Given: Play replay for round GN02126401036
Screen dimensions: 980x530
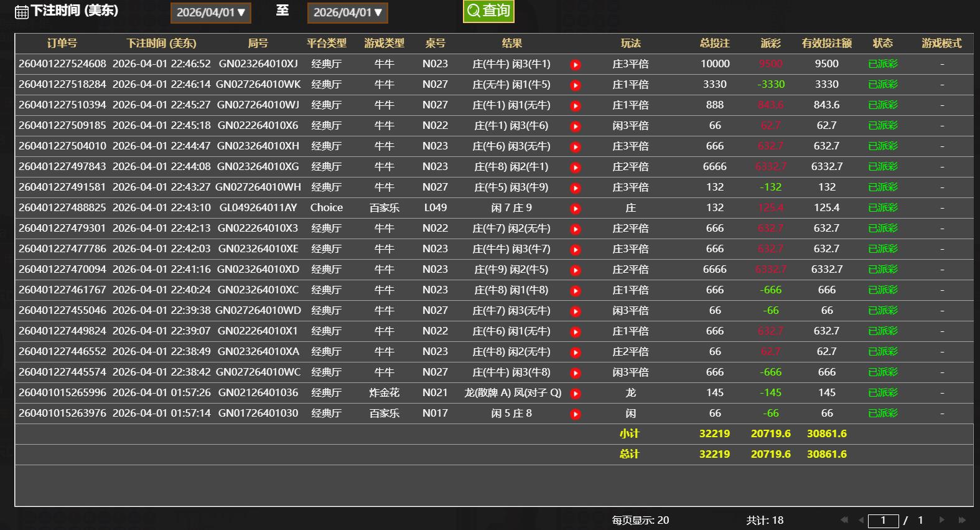Looking at the screenshot, I should click(x=576, y=394).
